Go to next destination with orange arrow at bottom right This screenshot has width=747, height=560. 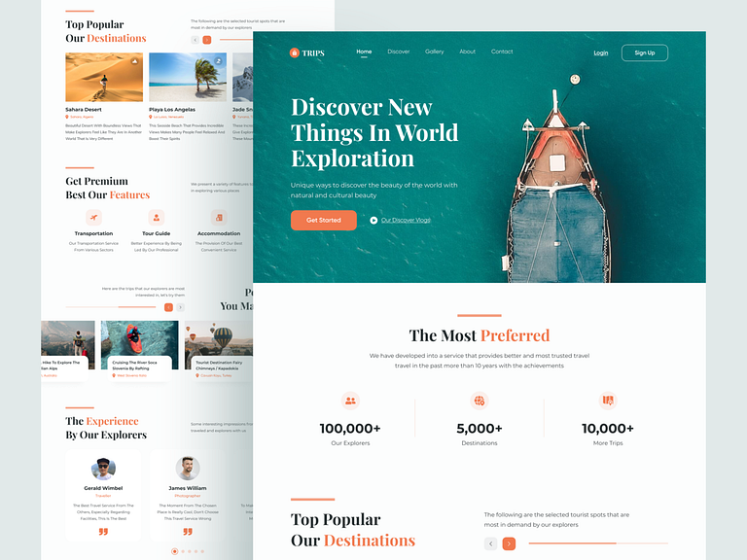click(509, 543)
